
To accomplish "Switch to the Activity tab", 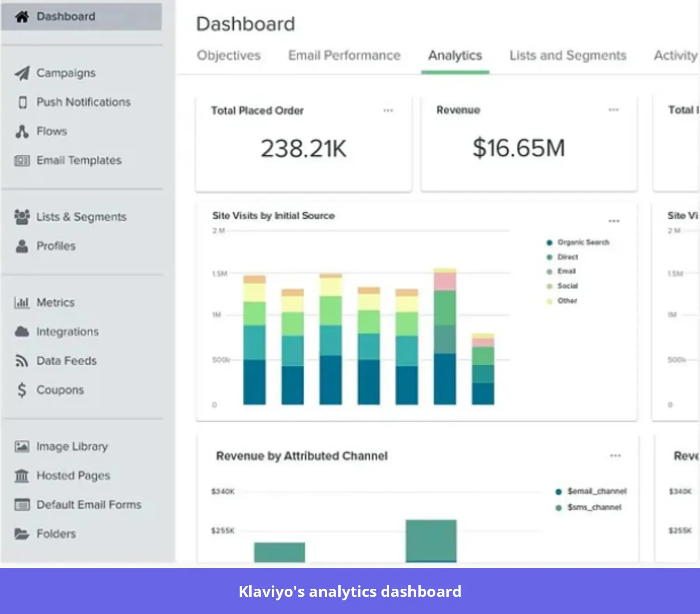I will coord(676,55).
